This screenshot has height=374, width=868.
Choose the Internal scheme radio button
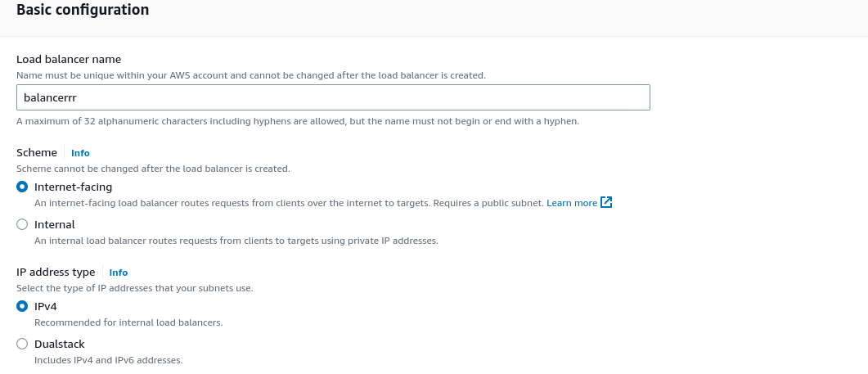point(22,224)
